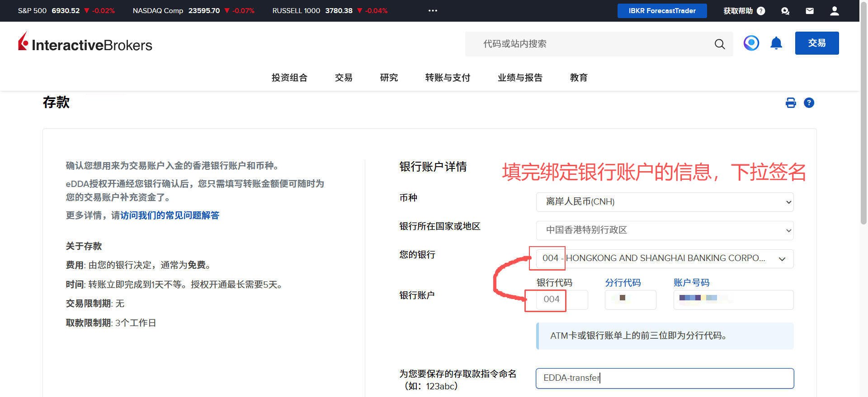This screenshot has width=868, height=397.
Task: Expand the 币种 currency dropdown
Action: click(x=665, y=202)
